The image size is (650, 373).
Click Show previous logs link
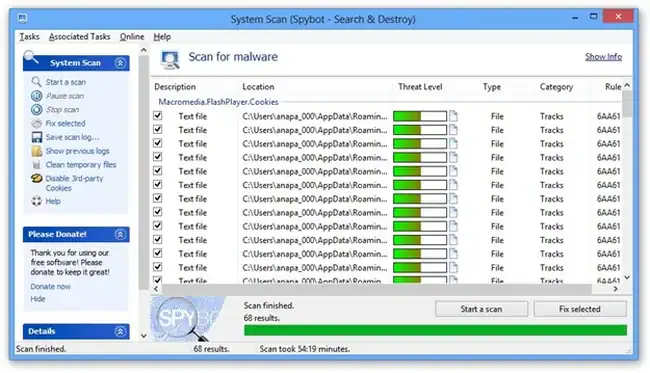[78, 151]
